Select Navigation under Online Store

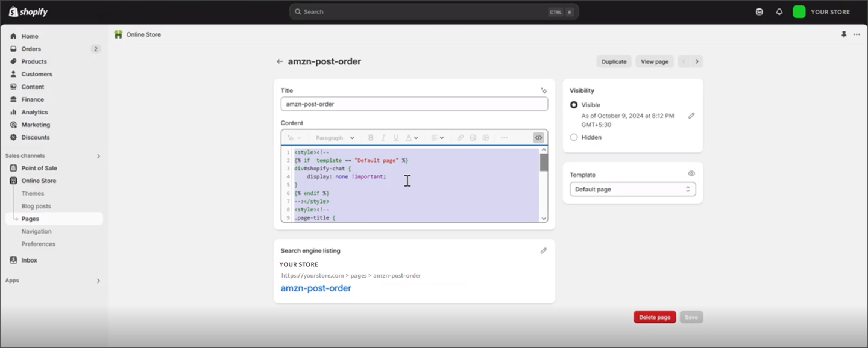point(36,231)
